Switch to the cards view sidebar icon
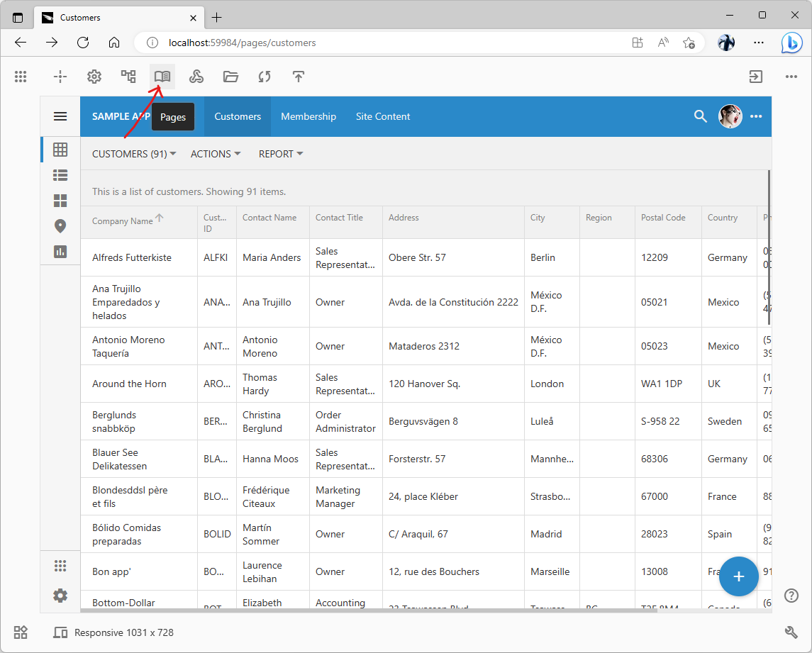The width and height of the screenshot is (812, 653). click(60, 201)
